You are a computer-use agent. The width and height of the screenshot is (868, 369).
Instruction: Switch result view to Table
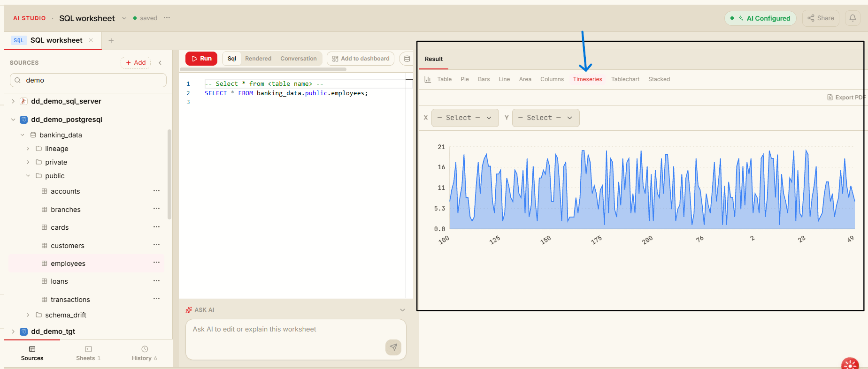click(x=445, y=79)
